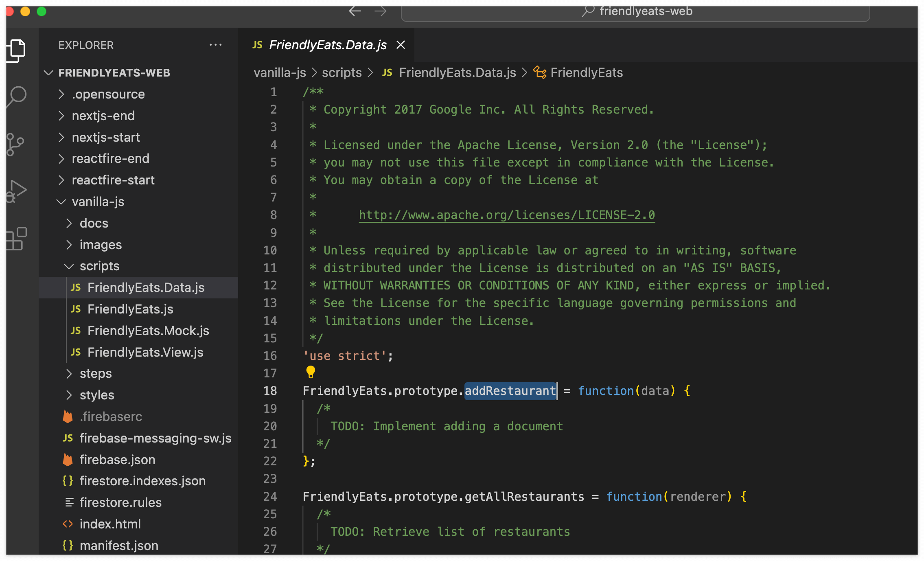Close the FriendlyEats.Data.js editor tab

pos(401,45)
